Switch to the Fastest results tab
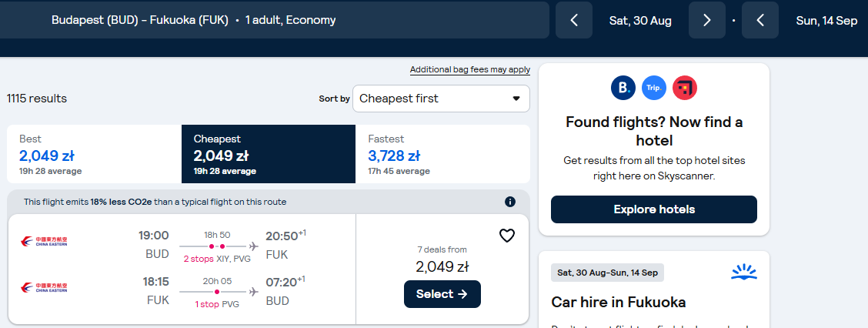 [x=443, y=154]
